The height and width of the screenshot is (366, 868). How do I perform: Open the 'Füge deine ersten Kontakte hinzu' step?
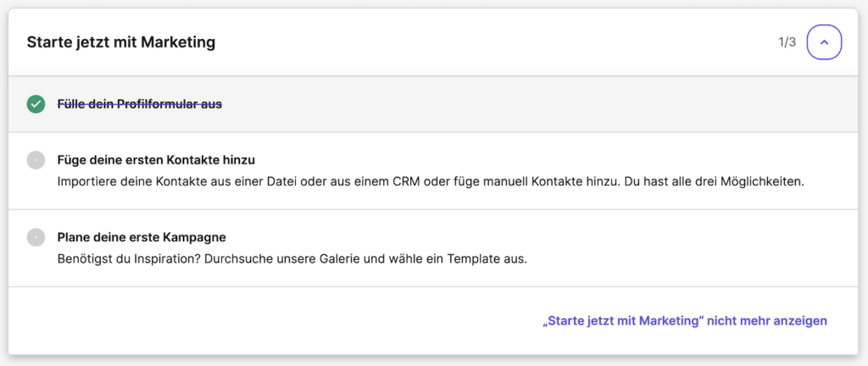tap(156, 159)
